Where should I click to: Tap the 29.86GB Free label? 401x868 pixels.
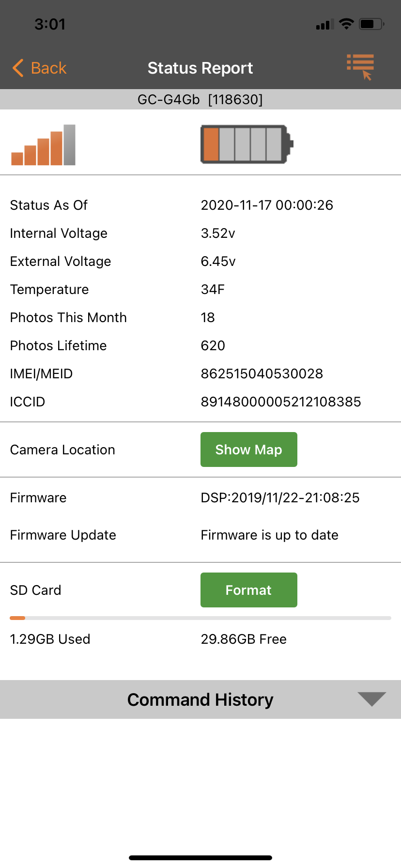pos(244,639)
